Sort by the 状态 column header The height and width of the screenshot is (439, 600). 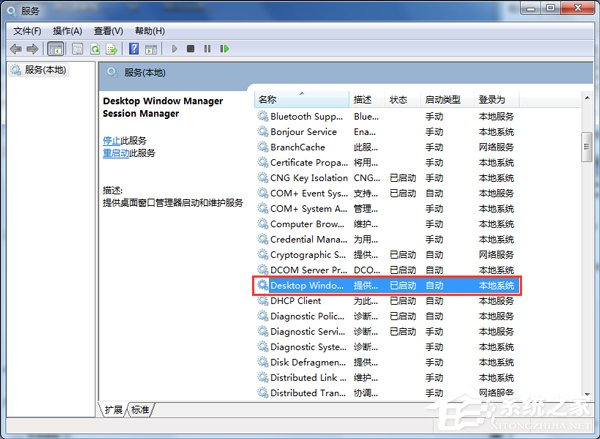[403, 100]
